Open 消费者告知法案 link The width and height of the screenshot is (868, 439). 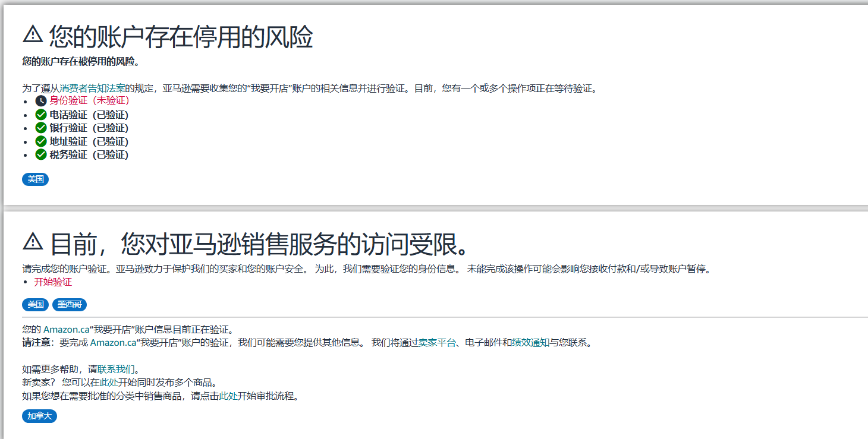pyautogui.click(x=92, y=89)
